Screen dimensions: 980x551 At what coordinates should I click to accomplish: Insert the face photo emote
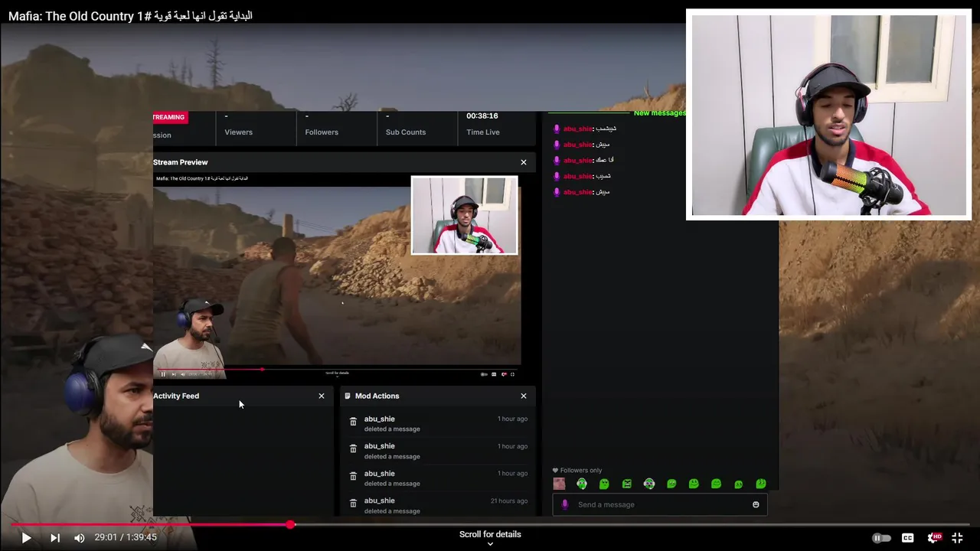[559, 484]
